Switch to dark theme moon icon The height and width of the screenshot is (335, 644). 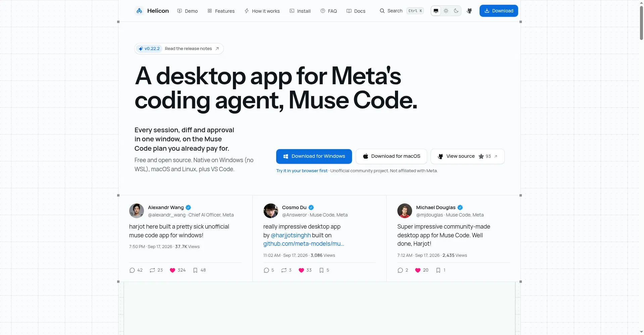point(456,11)
